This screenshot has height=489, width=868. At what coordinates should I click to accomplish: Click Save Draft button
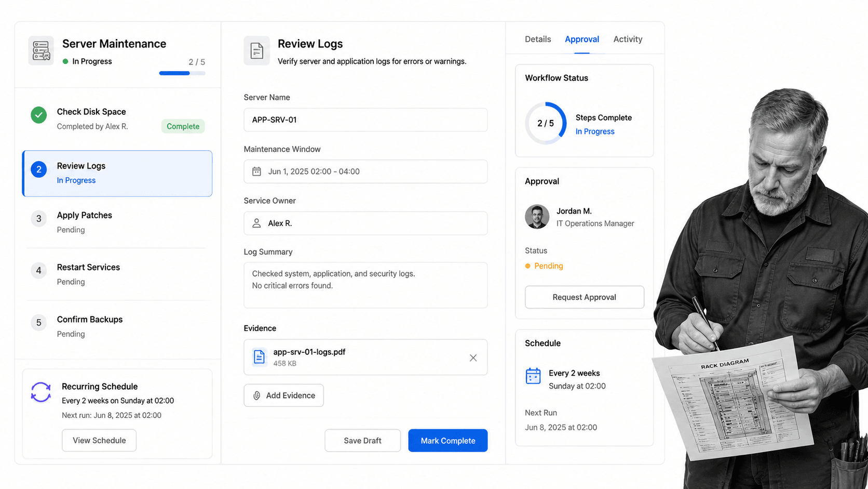coord(363,441)
